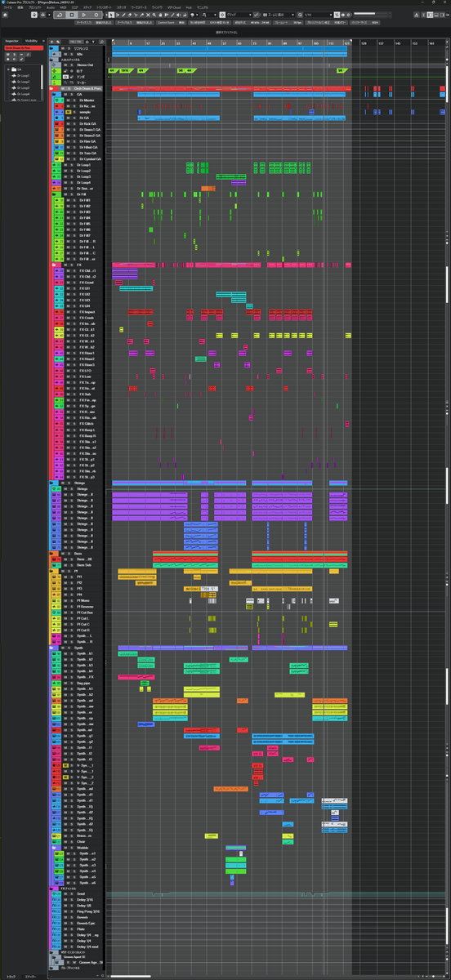Collapse the VST インストゥルメント folder
The image size is (451, 980).
point(51,952)
